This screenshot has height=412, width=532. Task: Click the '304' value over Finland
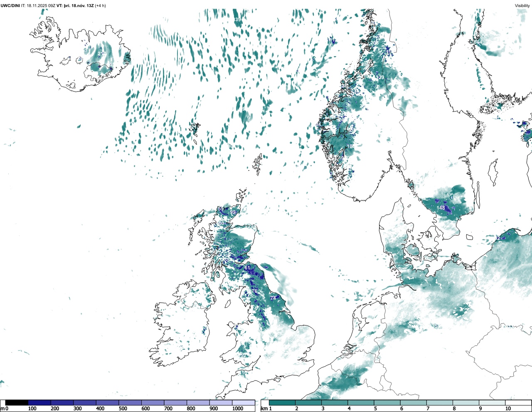tap(478, 42)
